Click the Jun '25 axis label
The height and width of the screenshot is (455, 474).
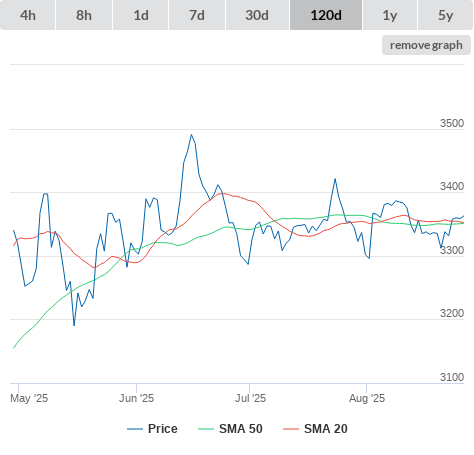(137, 398)
